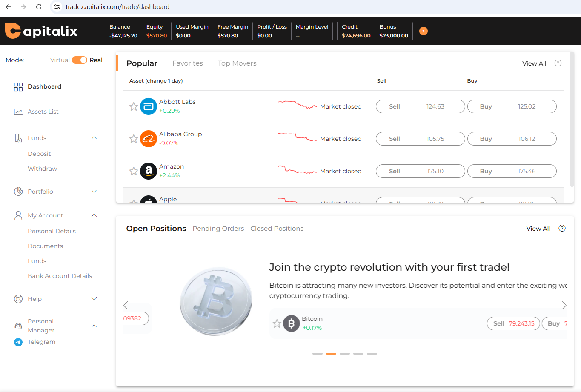
Task: Click the browser back arrow
Action: 8,7
